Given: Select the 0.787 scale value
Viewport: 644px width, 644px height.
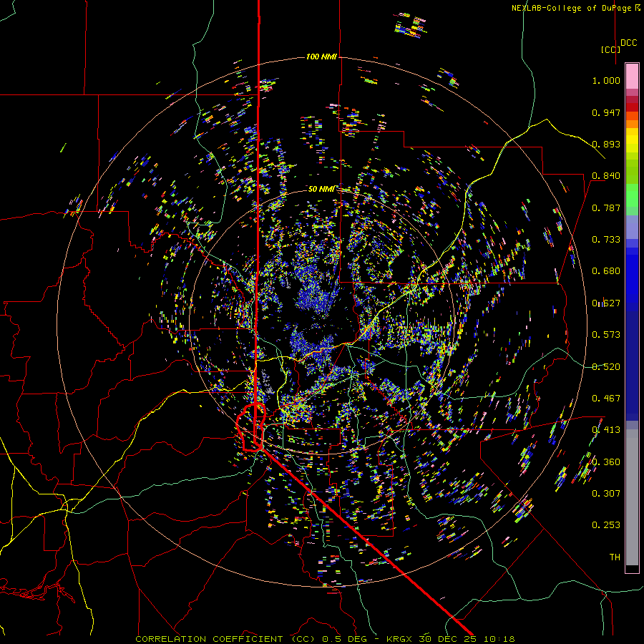Looking at the screenshot, I should pos(606,208).
